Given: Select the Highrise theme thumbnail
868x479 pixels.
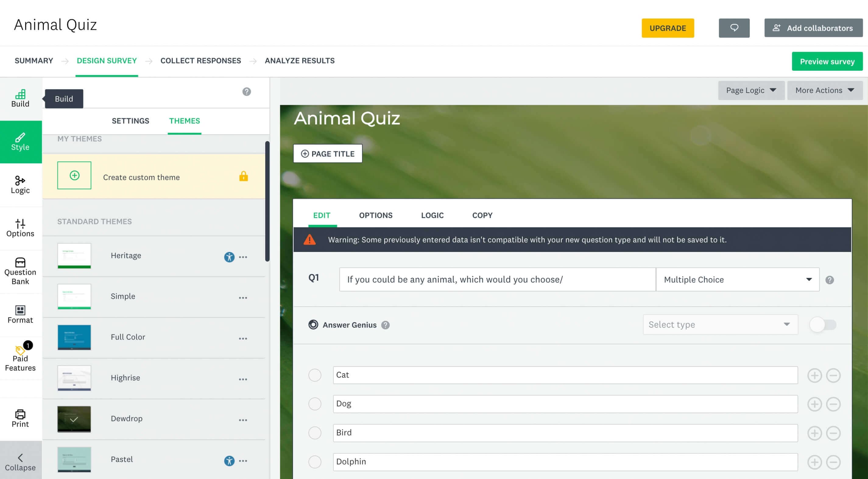Looking at the screenshot, I should pyautogui.click(x=74, y=378).
